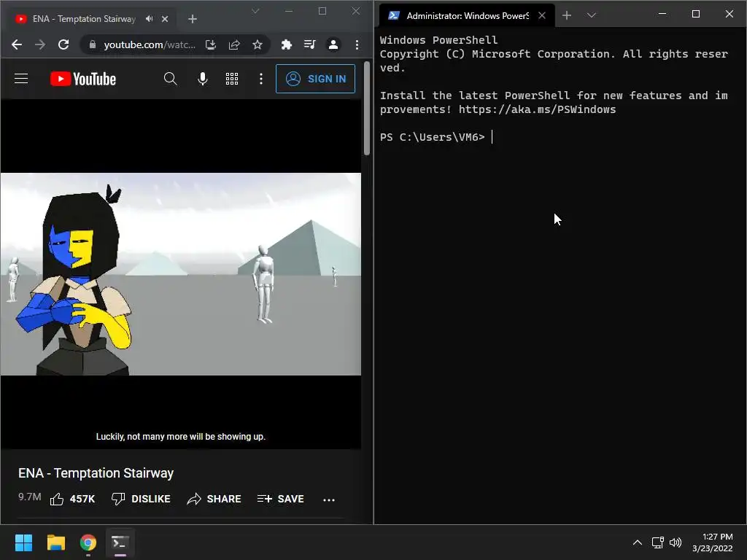This screenshot has width=747, height=560.
Task: Click the install app icon in address bar
Action: pos(211,44)
